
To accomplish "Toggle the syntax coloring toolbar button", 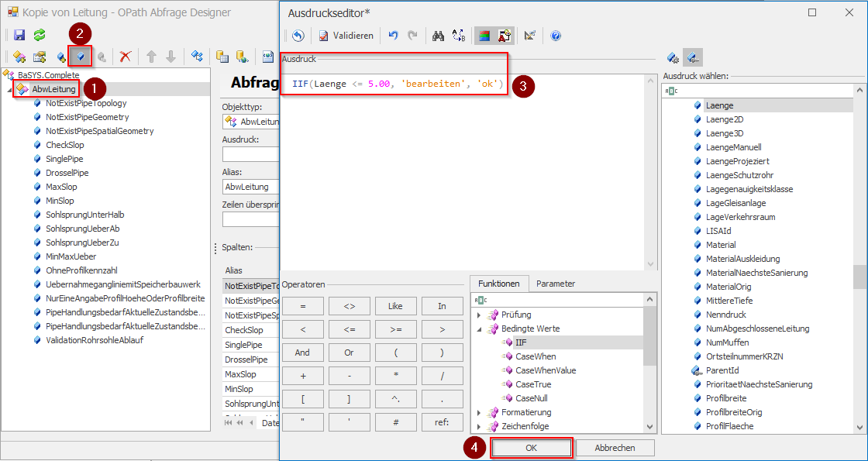I will pos(484,36).
